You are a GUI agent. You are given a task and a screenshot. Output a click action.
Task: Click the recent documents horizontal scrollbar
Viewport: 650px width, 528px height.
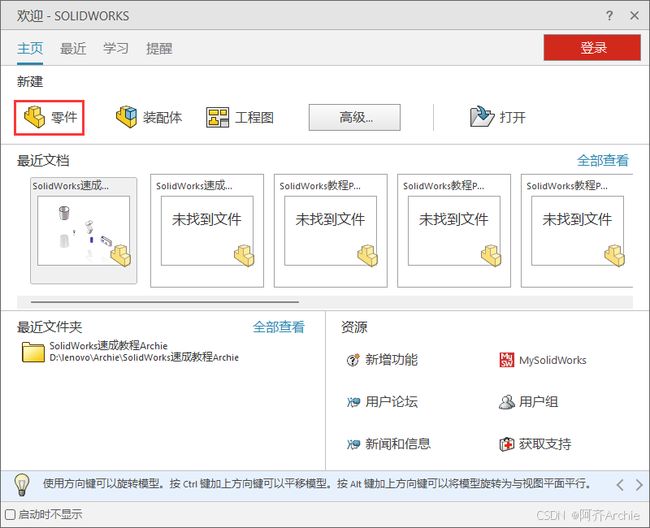[165, 302]
